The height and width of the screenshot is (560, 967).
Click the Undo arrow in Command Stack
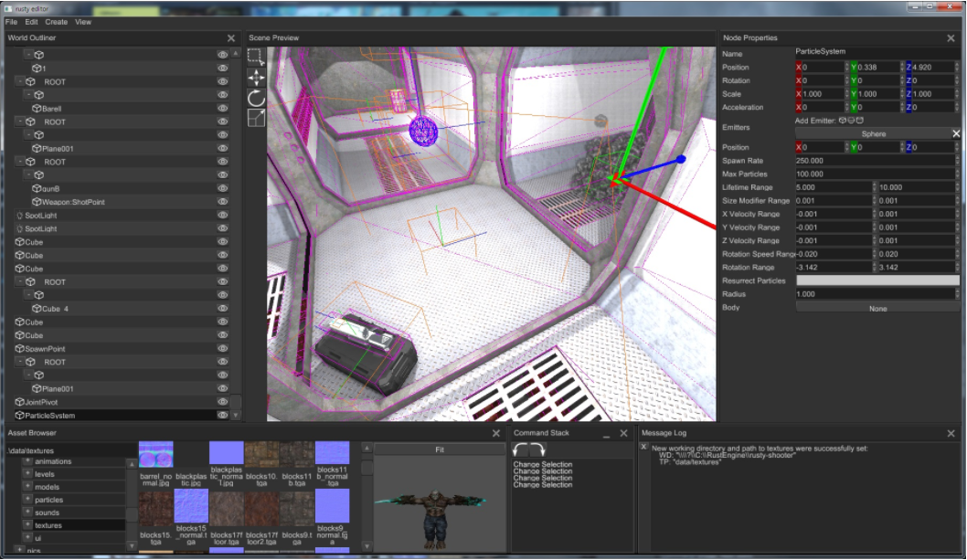pyautogui.click(x=519, y=449)
